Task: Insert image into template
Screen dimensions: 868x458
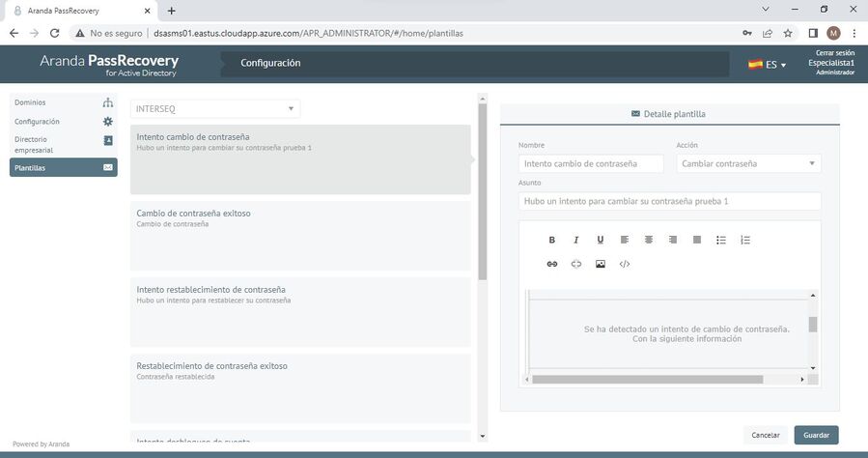Action: [601, 264]
